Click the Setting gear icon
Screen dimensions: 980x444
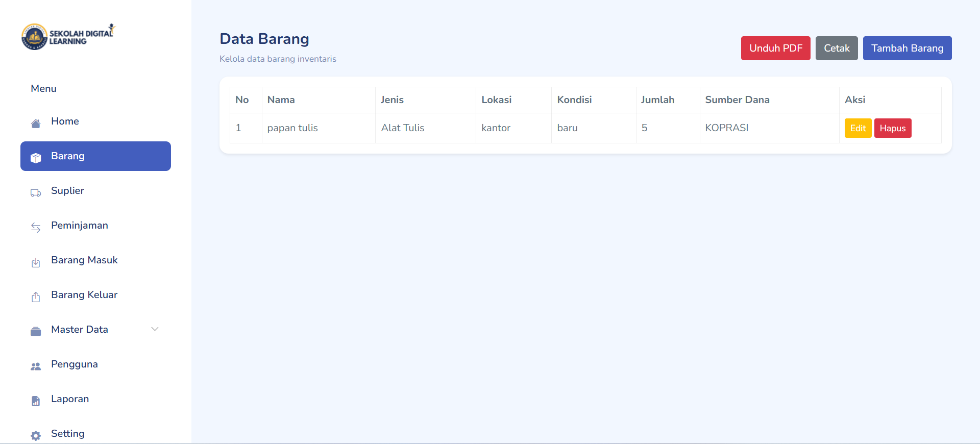(36, 436)
